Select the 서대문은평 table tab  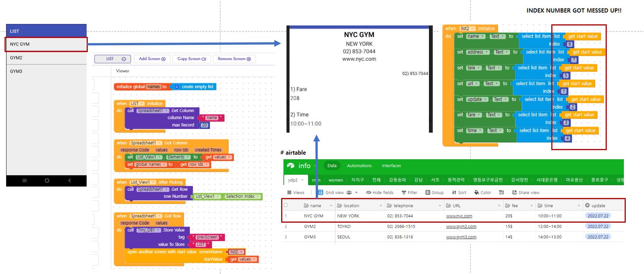coord(547,180)
